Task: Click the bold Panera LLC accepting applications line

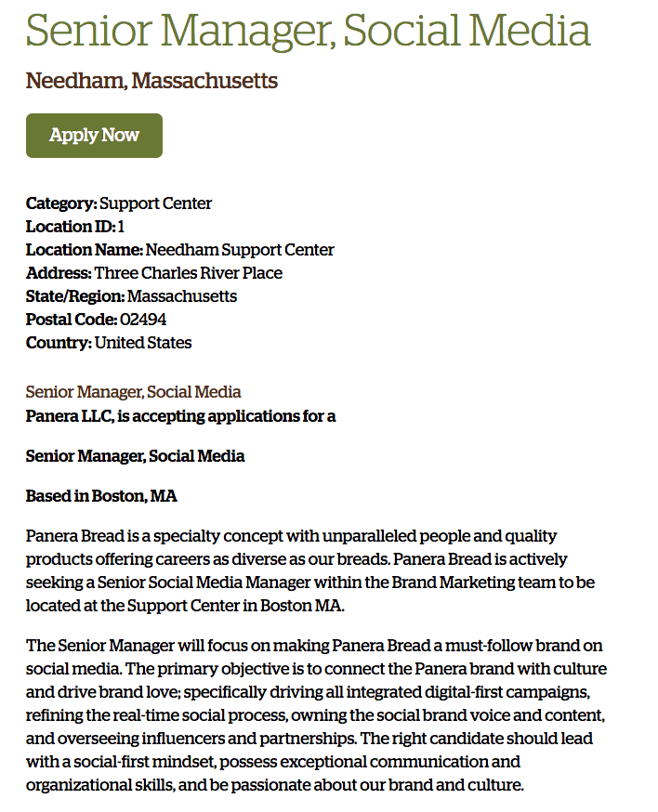Action: click(x=180, y=416)
